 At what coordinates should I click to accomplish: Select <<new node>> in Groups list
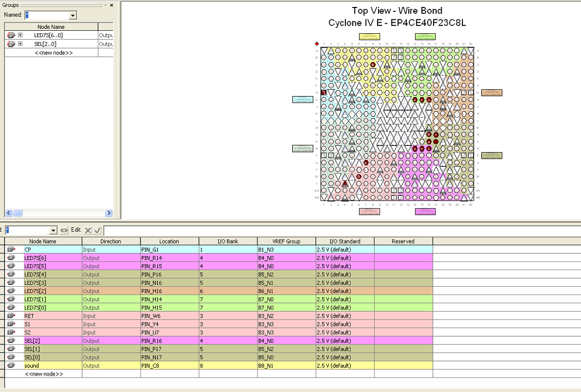54,53
